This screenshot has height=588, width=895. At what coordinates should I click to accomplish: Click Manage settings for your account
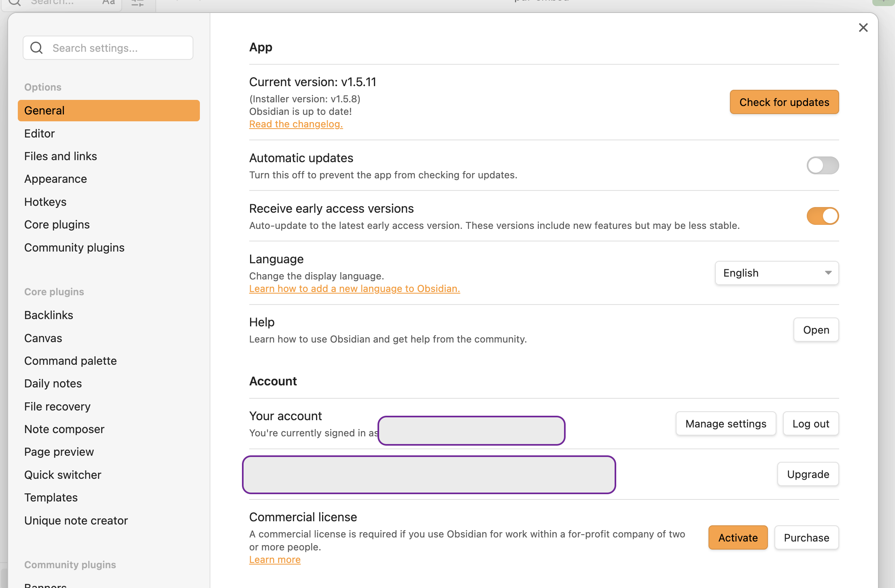point(725,424)
